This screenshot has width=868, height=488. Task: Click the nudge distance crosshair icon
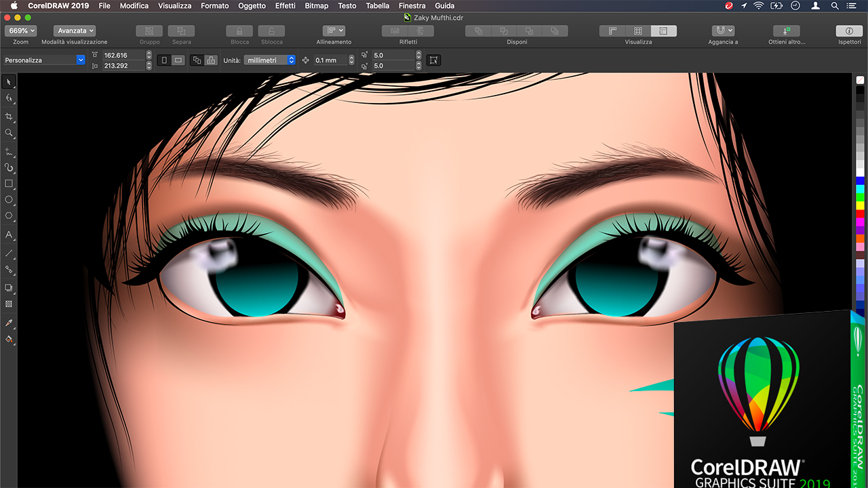click(305, 60)
